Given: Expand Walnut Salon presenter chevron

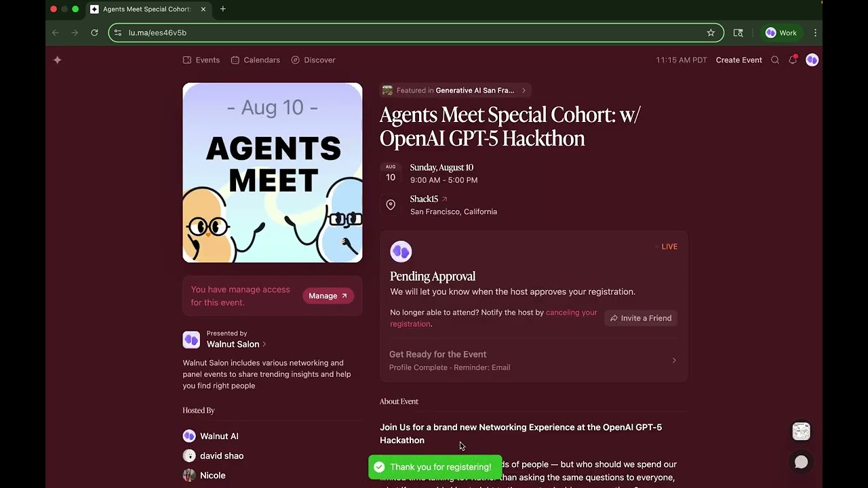Looking at the screenshot, I should click(x=264, y=344).
